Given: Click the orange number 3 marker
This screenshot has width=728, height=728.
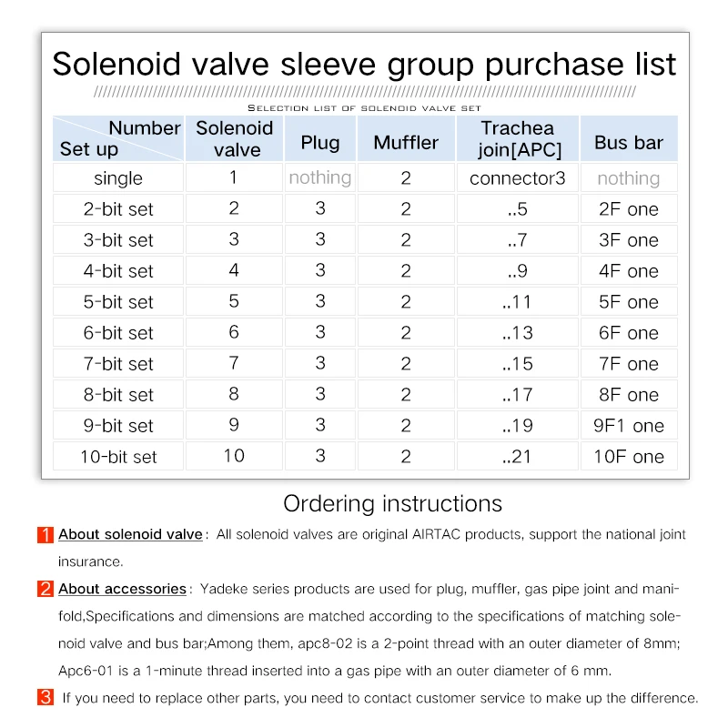Looking at the screenshot, I should pyautogui.click(x=45, y=698).
